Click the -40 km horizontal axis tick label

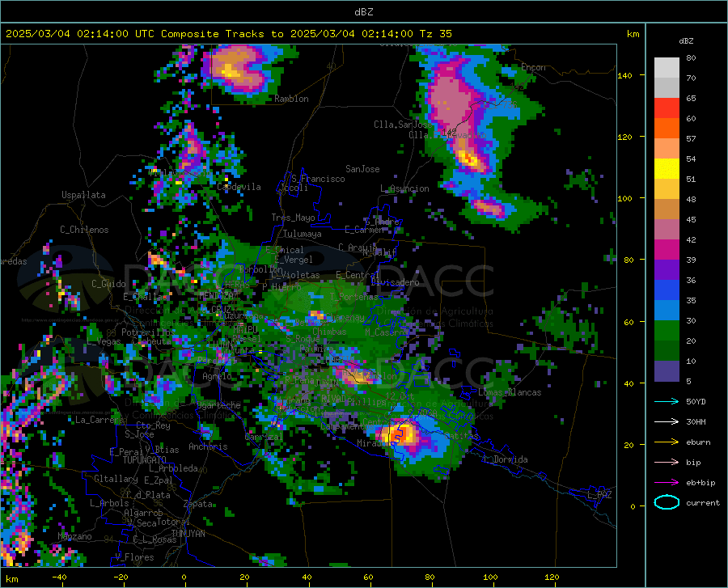pyautogui.click(x=59, y=577)
